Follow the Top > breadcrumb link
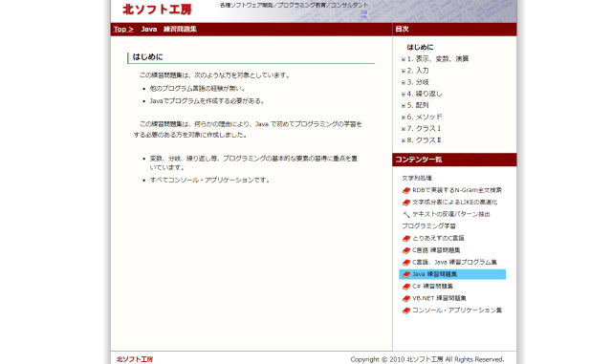Viewport: 612px width, 364px height. (x=123, y=30)
